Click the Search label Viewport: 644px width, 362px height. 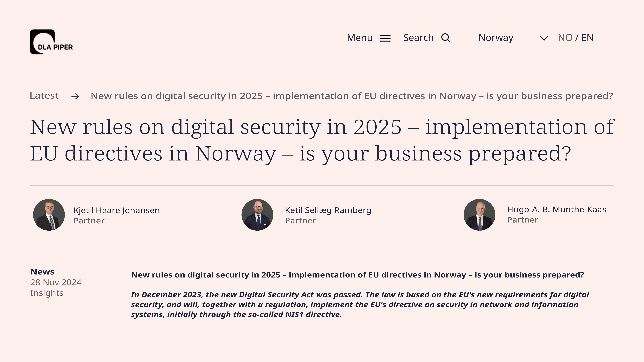point(418,38)
